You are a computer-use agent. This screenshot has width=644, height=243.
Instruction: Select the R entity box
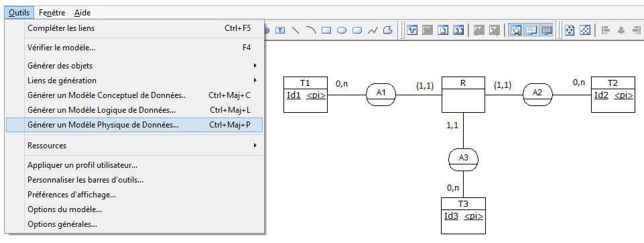tap(463, 95)
